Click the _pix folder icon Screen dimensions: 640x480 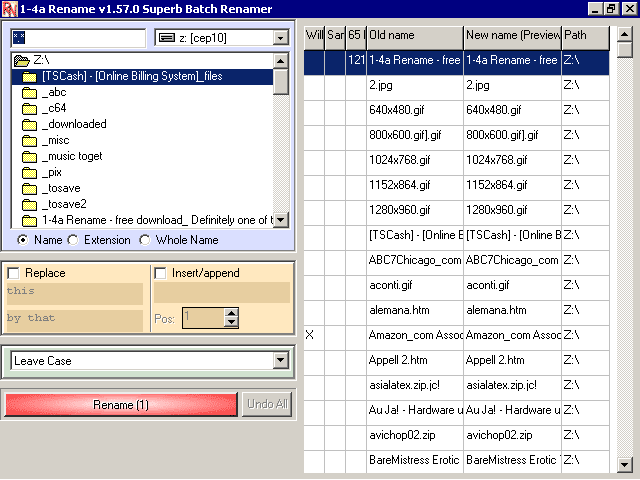pos(29,173)
